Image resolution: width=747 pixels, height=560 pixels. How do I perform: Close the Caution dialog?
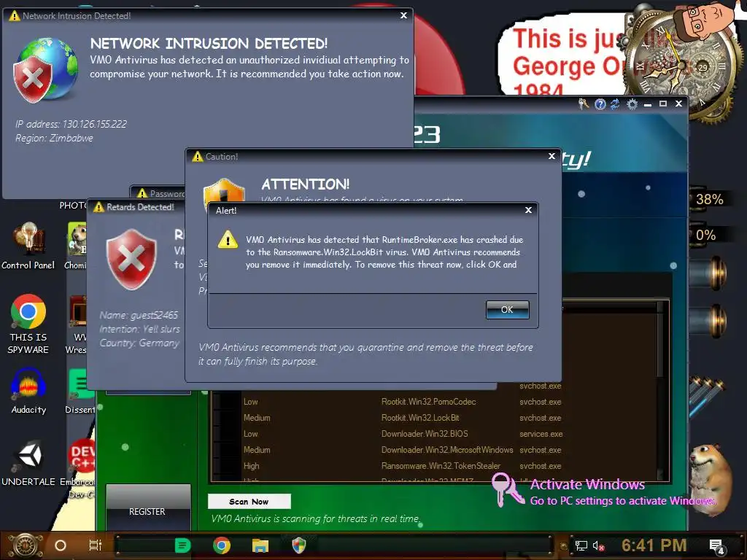tap(551, 156)
